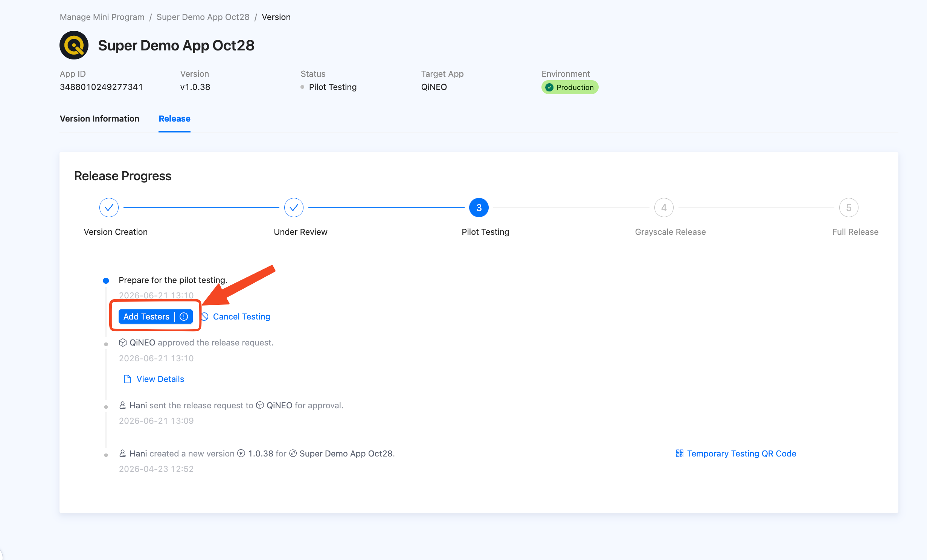Open Super Demo App Oct28 breadcrumb

click(x=203, y=17)
